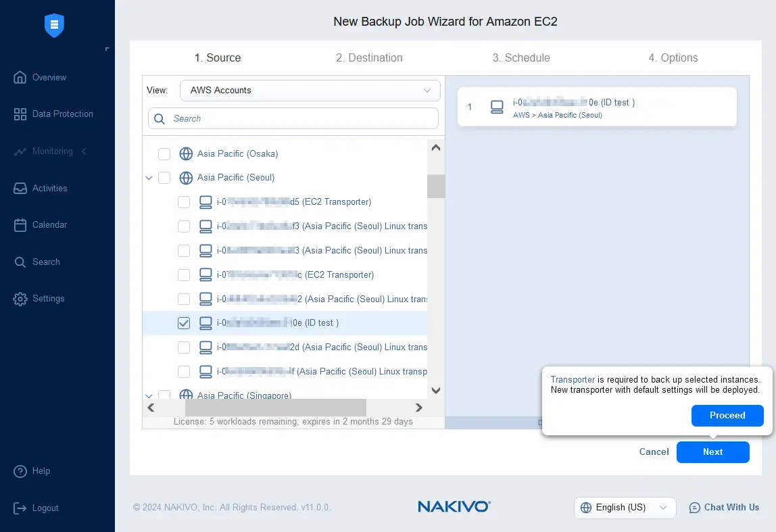
Task: Open Activities inbox icon
Action: 20,189
